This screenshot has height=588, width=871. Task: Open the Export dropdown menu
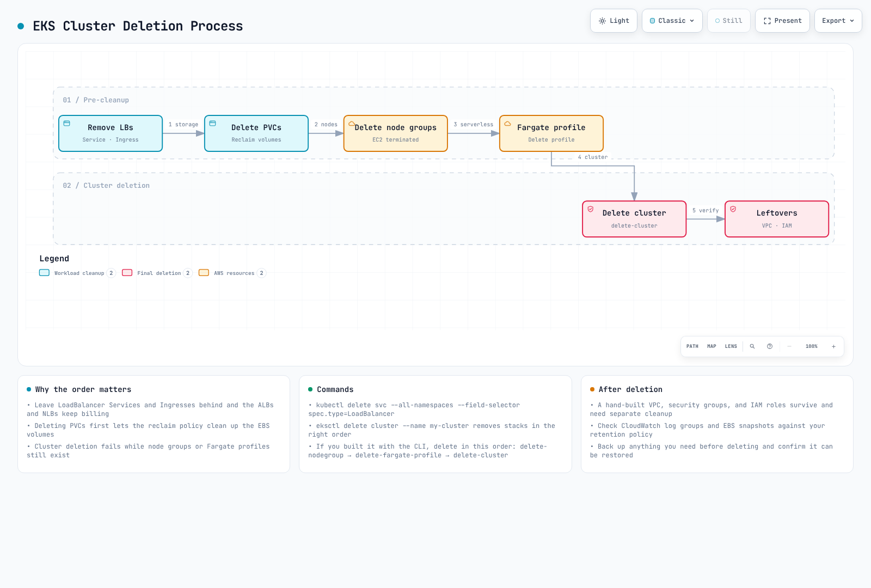tap(838, 21)
